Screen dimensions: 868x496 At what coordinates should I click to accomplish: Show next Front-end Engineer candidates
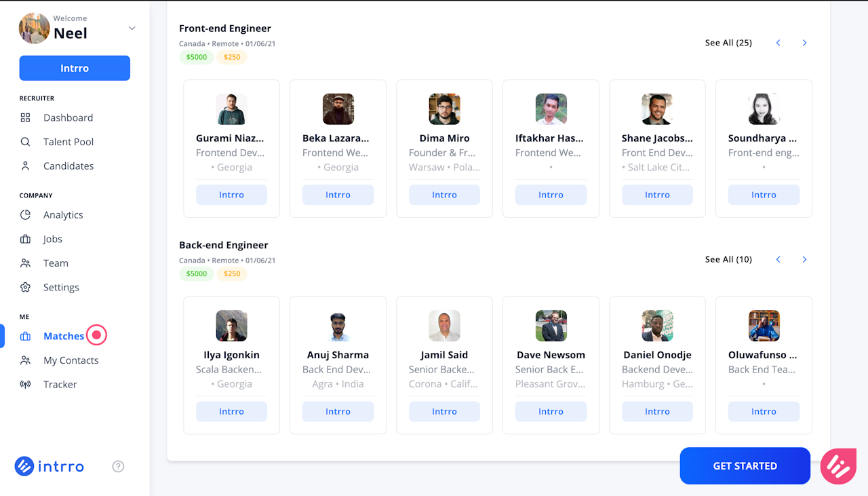click(x=804, y=43)
